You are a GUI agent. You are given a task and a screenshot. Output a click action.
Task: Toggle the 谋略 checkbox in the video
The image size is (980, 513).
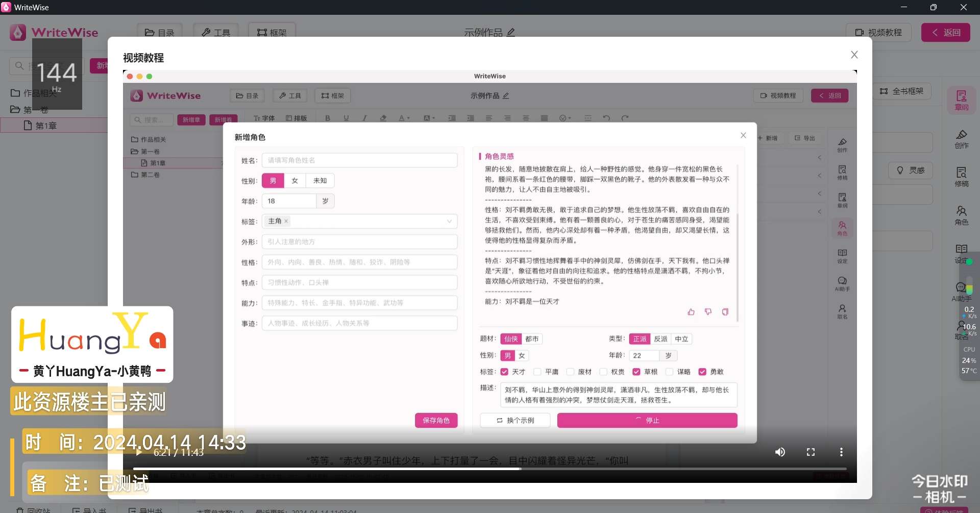pyautogui.click(x=669, y=372)
